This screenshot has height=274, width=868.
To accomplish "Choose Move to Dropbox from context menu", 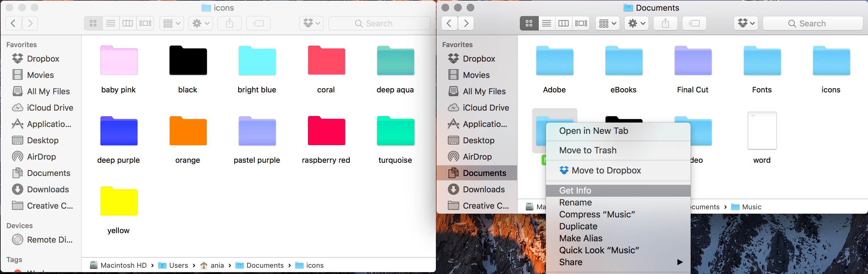I will pos(618,171).
